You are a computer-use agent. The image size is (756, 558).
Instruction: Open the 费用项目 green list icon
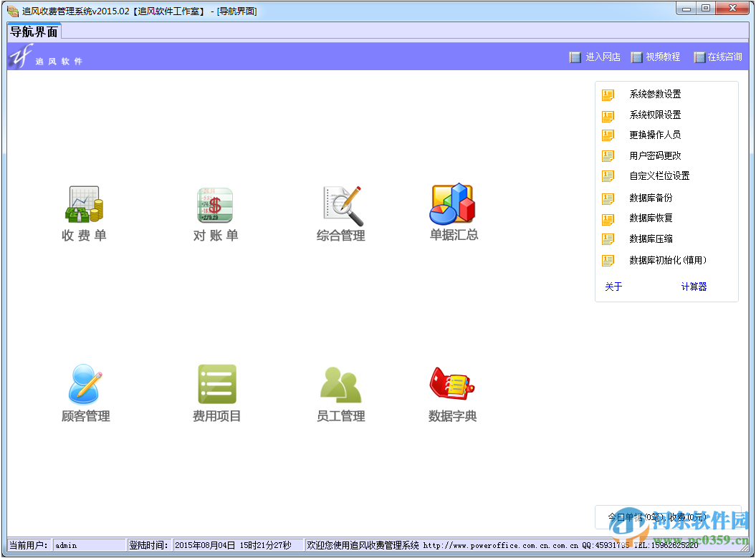point(217,384)
